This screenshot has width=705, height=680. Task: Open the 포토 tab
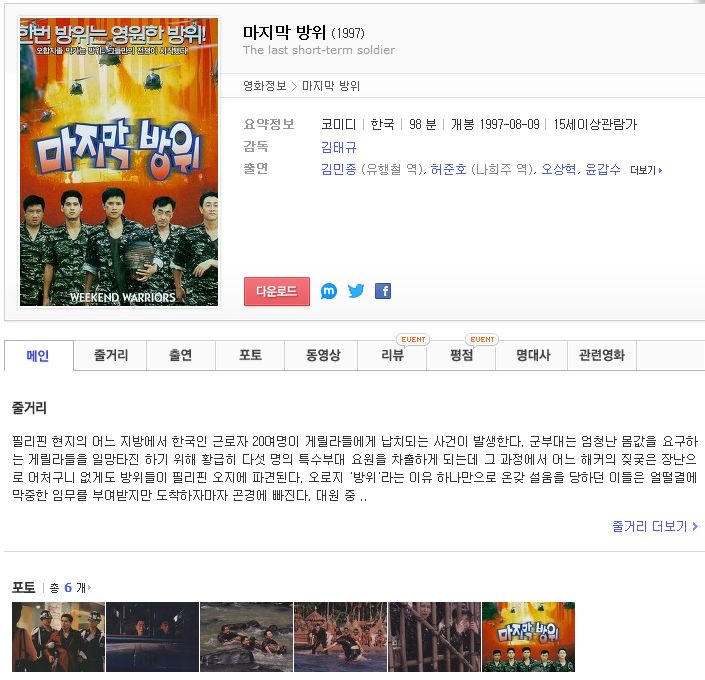click(250, 355)
